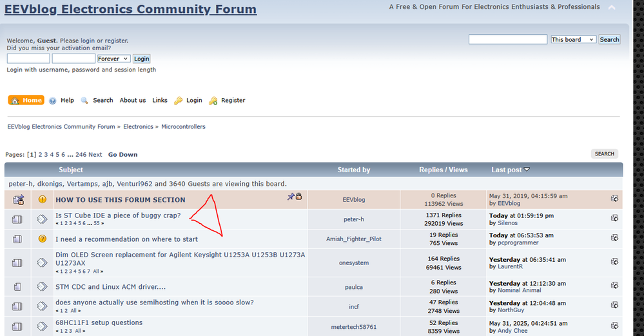The height and width of the screenshot is (336, 644).
Task: Click the username input field
Action: (x=28, y=59)
